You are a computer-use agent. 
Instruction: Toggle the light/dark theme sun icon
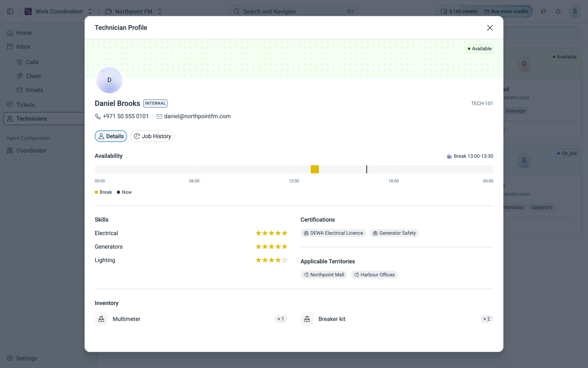[x=558, y=11]
